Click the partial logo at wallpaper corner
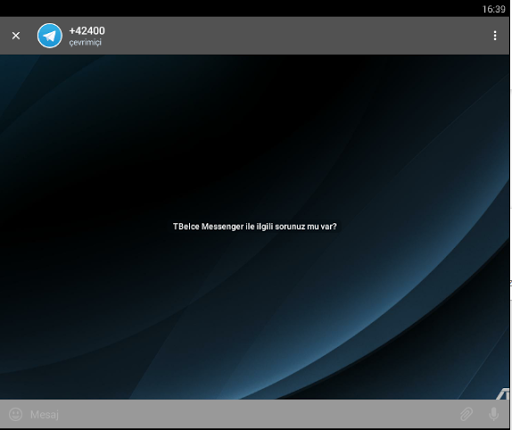 (x=502, y=393)
